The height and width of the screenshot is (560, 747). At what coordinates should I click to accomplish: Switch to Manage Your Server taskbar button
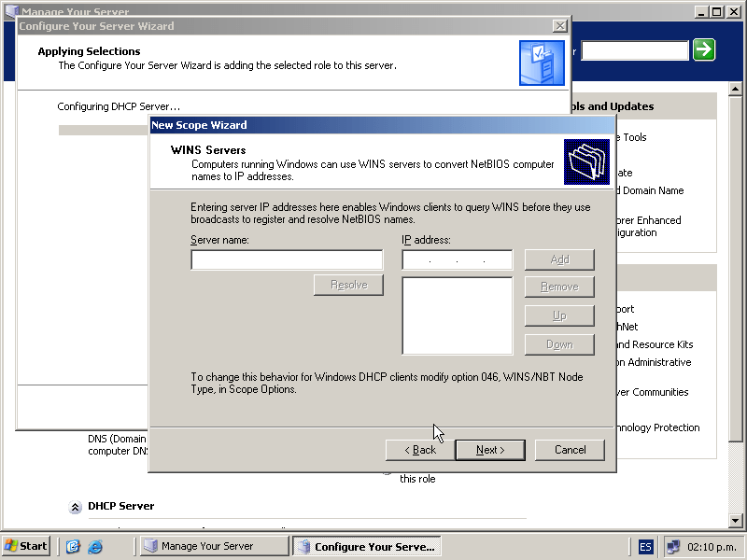point(214,546)
